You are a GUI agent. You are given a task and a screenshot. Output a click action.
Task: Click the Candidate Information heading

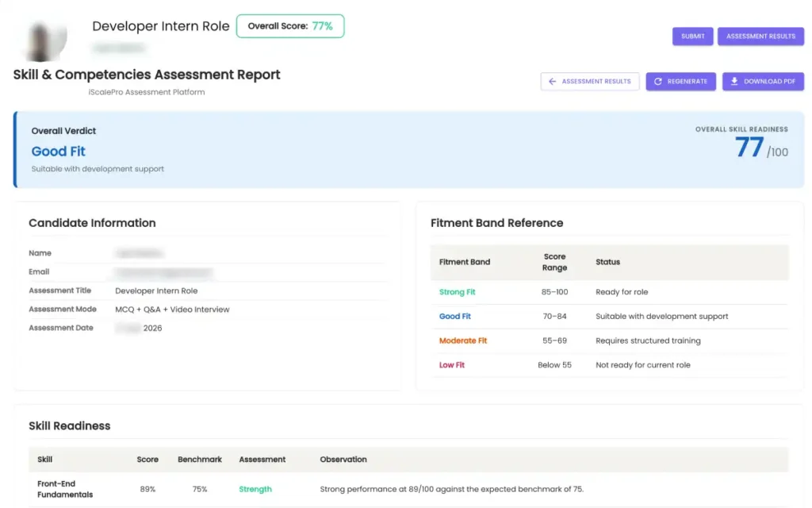(x=92, y=223)
